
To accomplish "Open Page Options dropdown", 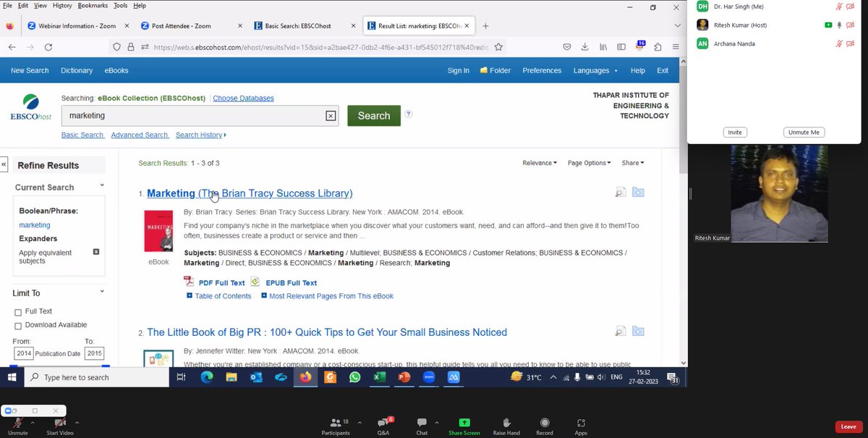I will point(590,163).
